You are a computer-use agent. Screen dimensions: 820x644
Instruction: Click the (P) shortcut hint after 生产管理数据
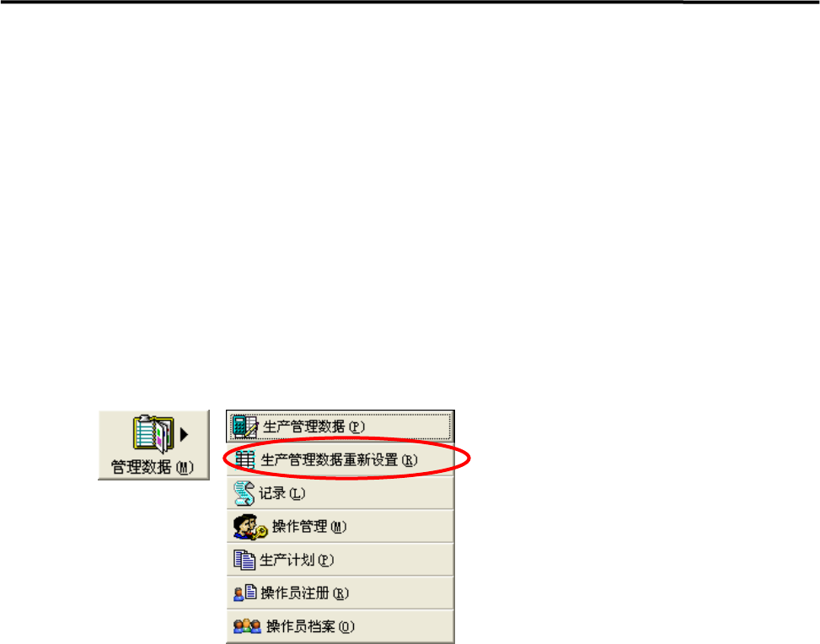point(356,427)
